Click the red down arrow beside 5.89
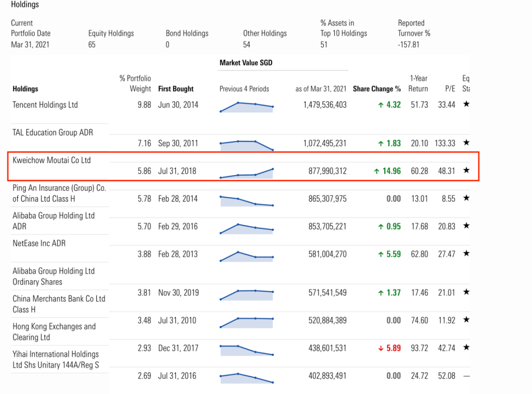532x394 pixels. (x=380, y=348)
